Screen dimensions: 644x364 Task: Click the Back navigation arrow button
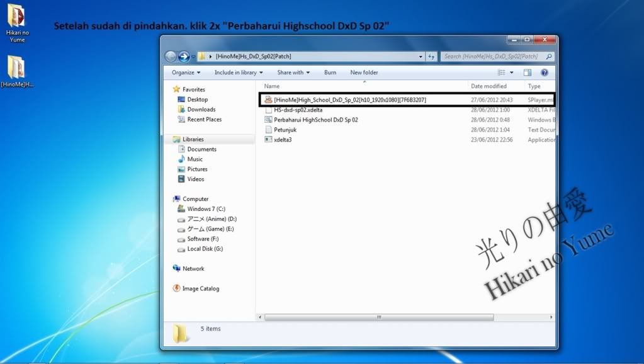[x=171, y=57]
